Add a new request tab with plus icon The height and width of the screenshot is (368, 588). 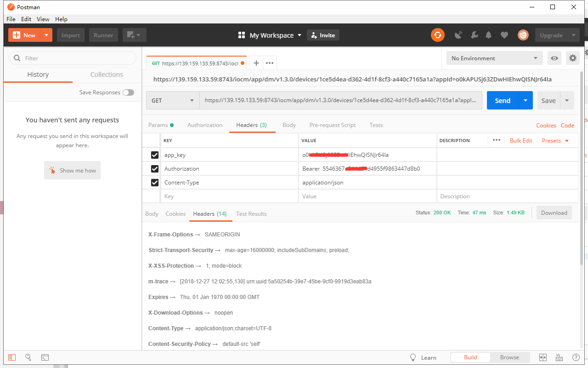256,63
